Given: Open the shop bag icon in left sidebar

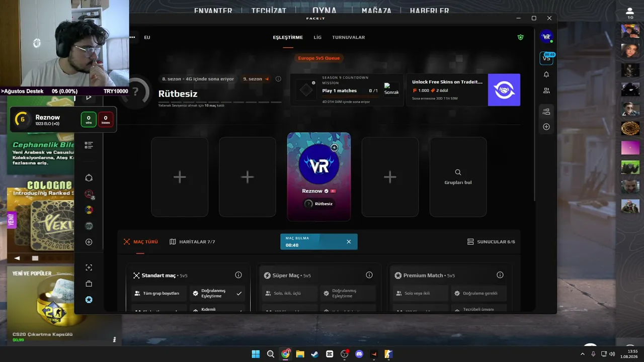Looking at the screenshot, I should 89,284.
